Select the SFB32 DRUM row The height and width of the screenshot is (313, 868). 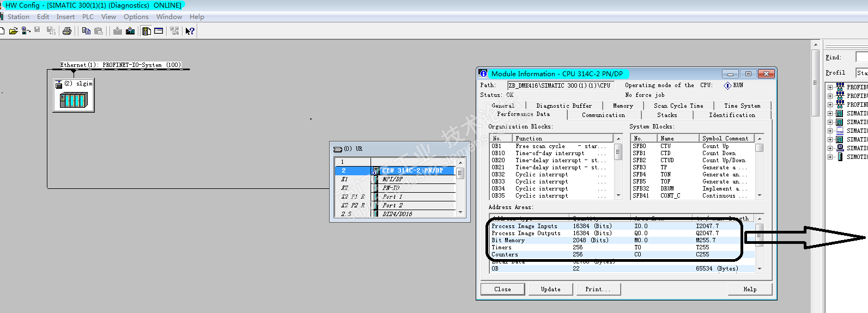coord(693,188)
